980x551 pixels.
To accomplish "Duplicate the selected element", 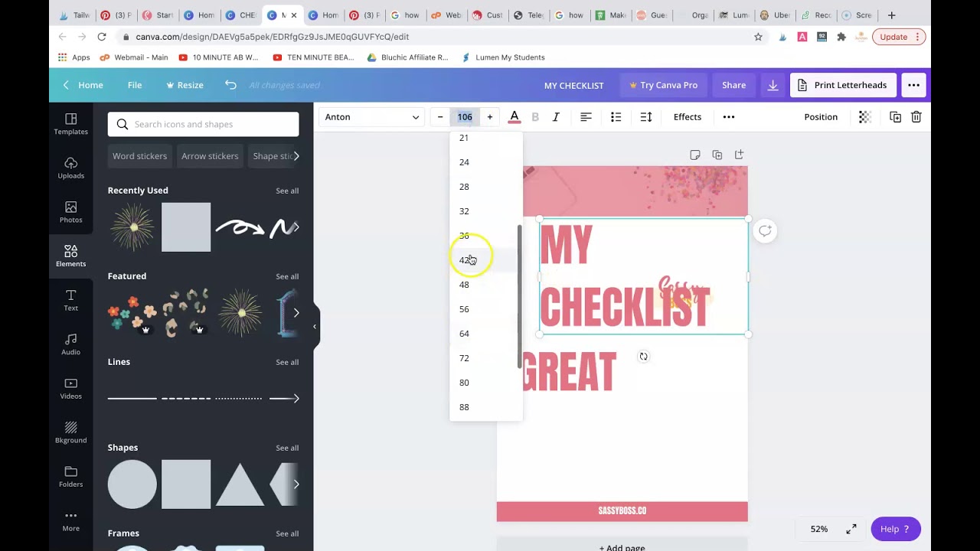I will pyautogui.click(x=895, y=117).
